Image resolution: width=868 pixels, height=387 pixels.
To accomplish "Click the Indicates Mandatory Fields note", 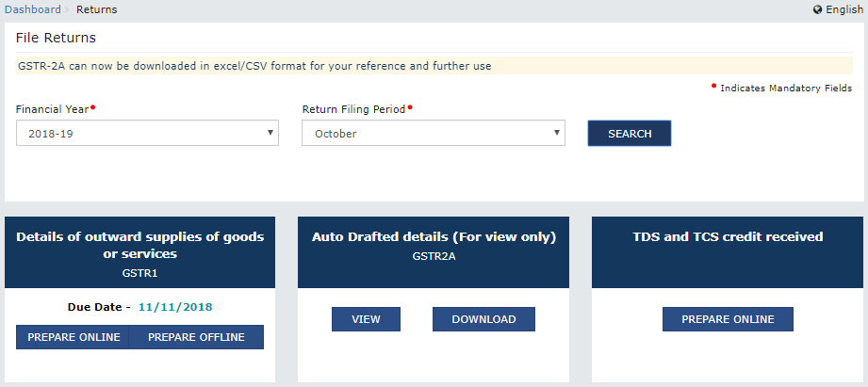I will [x=785, y=88].
